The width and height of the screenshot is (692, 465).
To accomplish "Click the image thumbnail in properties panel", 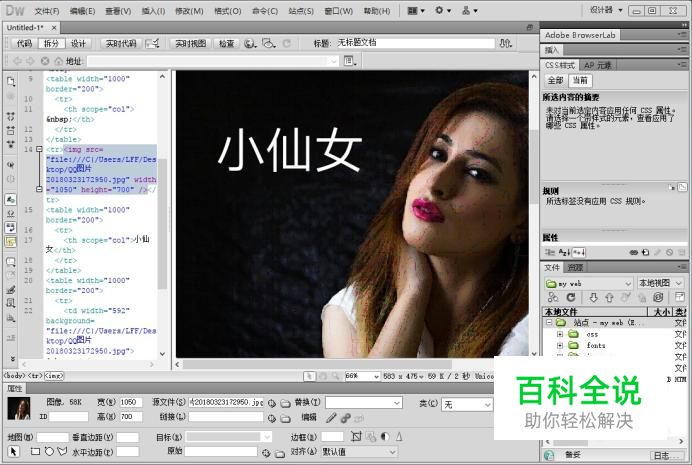I will click(19, 408).
